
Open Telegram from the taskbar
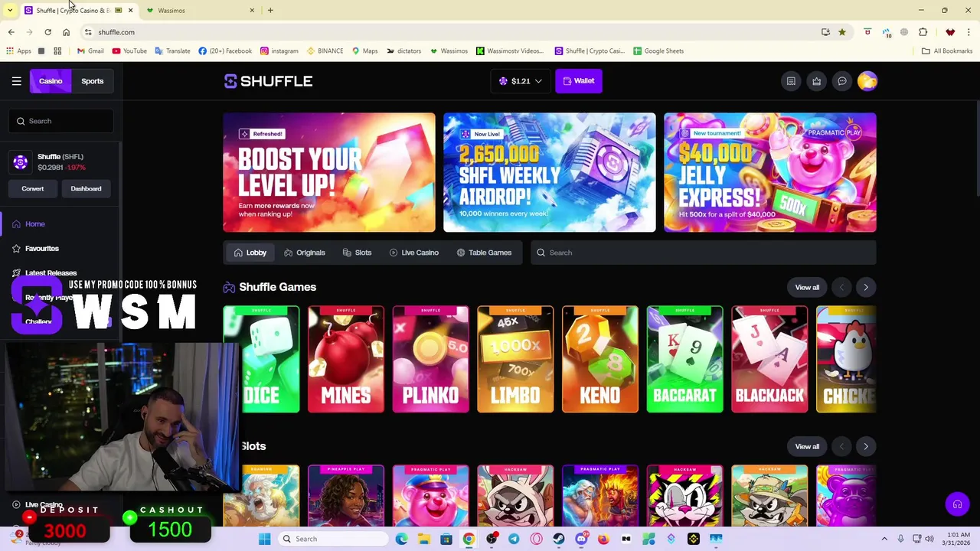(514, 539)
